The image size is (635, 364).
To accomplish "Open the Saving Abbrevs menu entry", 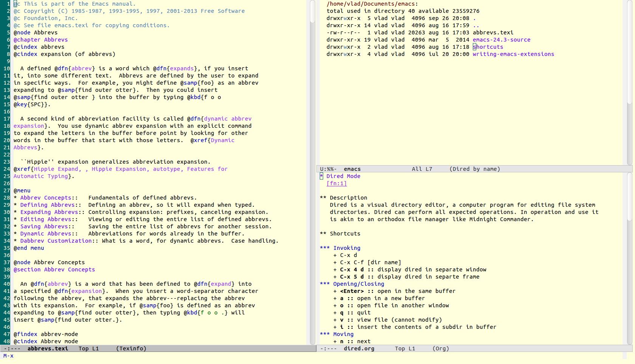I will click(x=44, y=226).
